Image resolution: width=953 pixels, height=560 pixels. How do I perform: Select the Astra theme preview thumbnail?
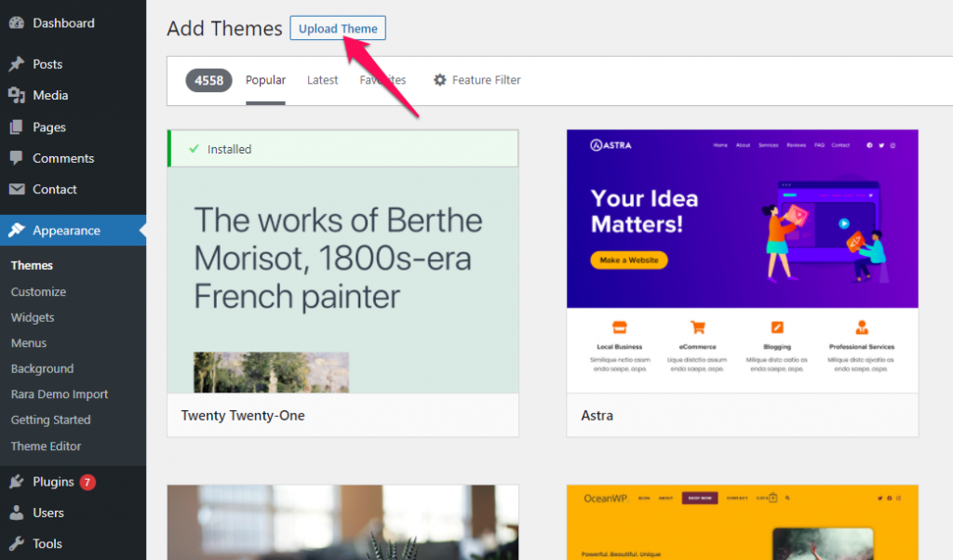(x=742, y=261)
